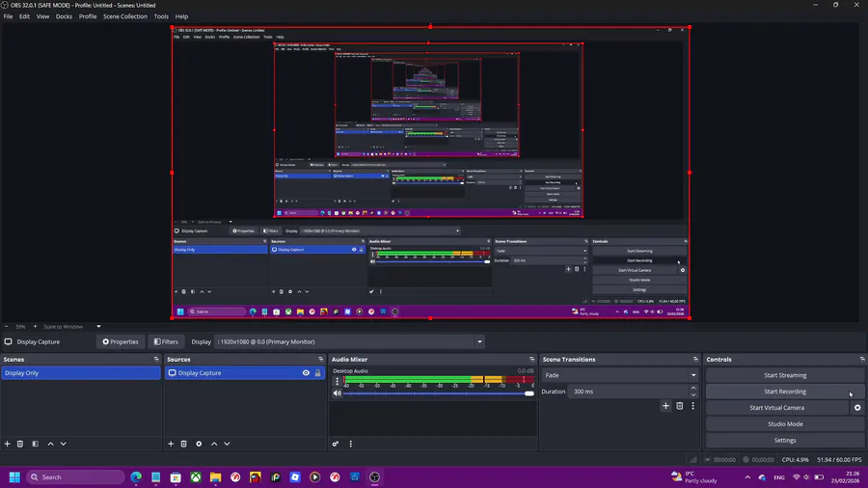Open the Windows Start menu

click(14, 477)
